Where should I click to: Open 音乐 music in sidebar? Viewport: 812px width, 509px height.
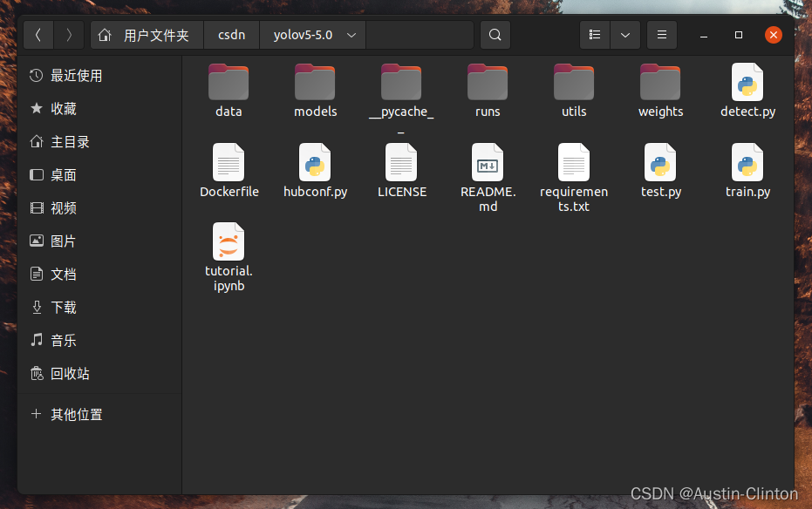[x=99, y=341]
